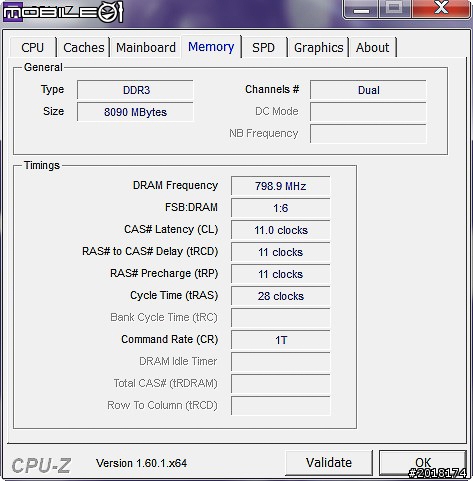The image size is (473, 481).
Task: Switch to the CPU tab
Action: (x=33, y=47)
